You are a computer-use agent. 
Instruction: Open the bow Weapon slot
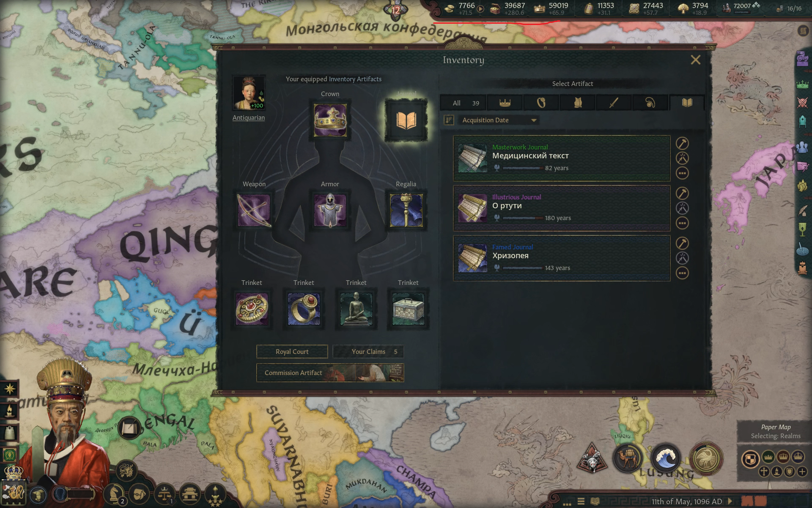coord(254,210)
